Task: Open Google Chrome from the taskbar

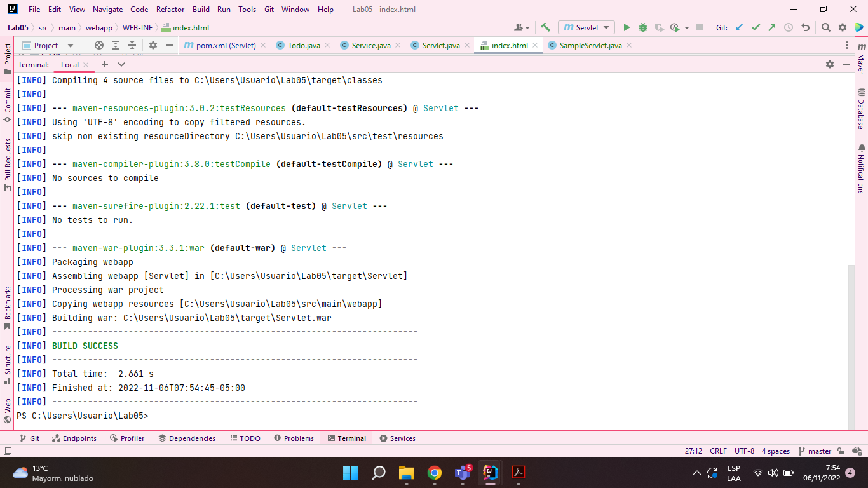Action: coord(435,473)
